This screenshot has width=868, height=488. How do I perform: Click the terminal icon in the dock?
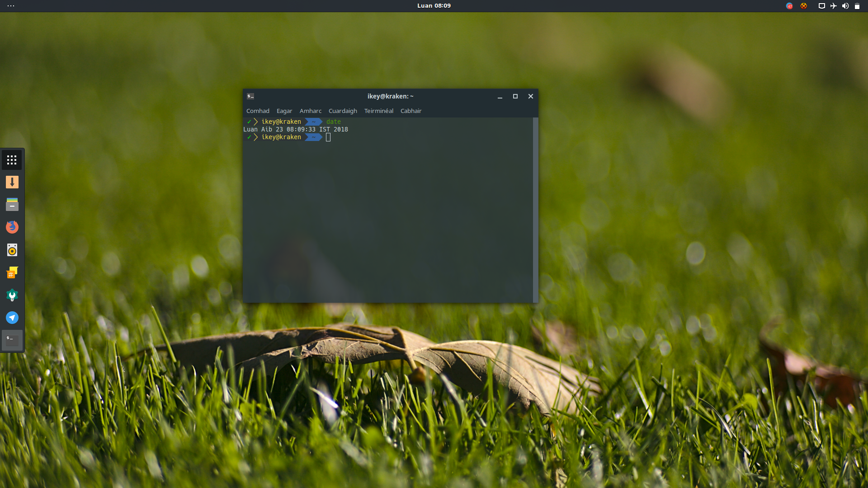click(x=12, y=340)
